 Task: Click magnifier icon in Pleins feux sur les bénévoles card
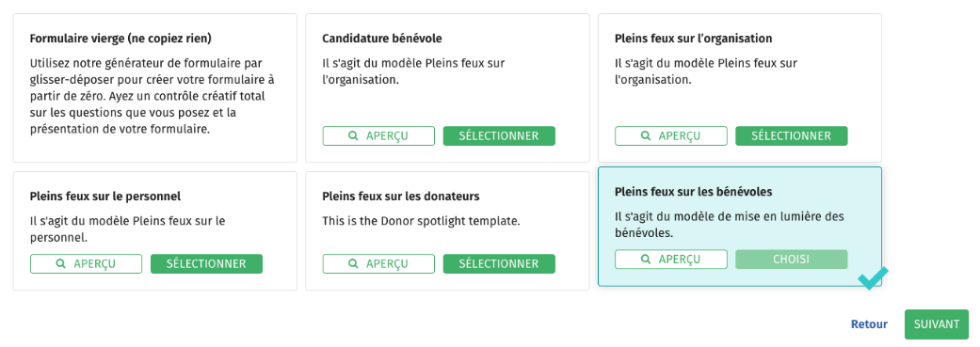646,260
